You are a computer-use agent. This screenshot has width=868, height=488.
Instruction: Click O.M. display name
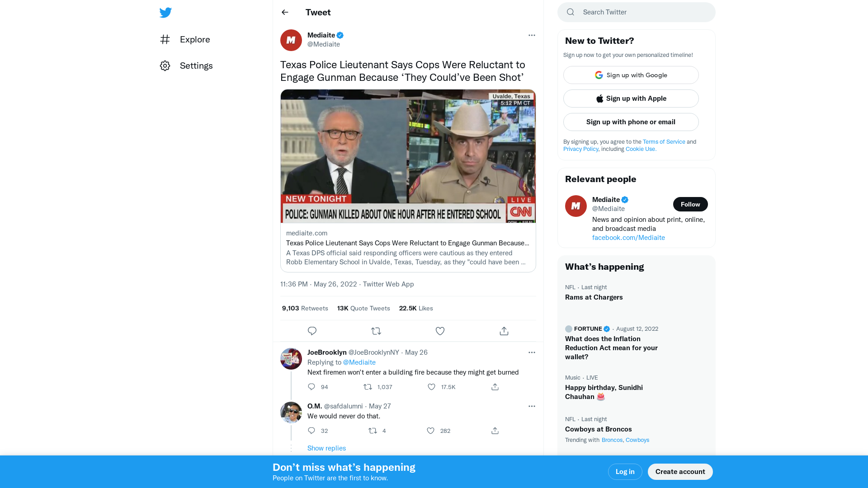[x=315, y=406]
